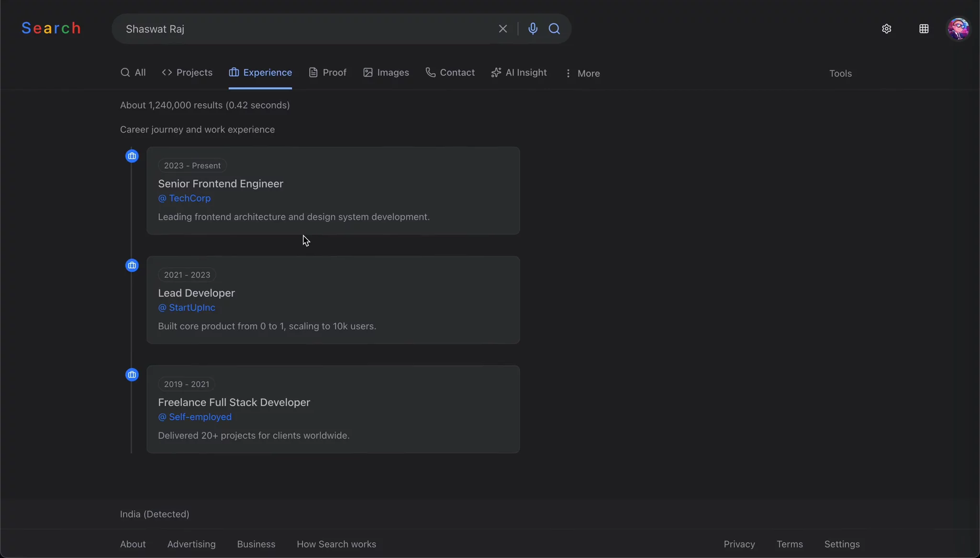Click the Search logo
This screenshot has height=558, width=980.
(x=51, y=28)
